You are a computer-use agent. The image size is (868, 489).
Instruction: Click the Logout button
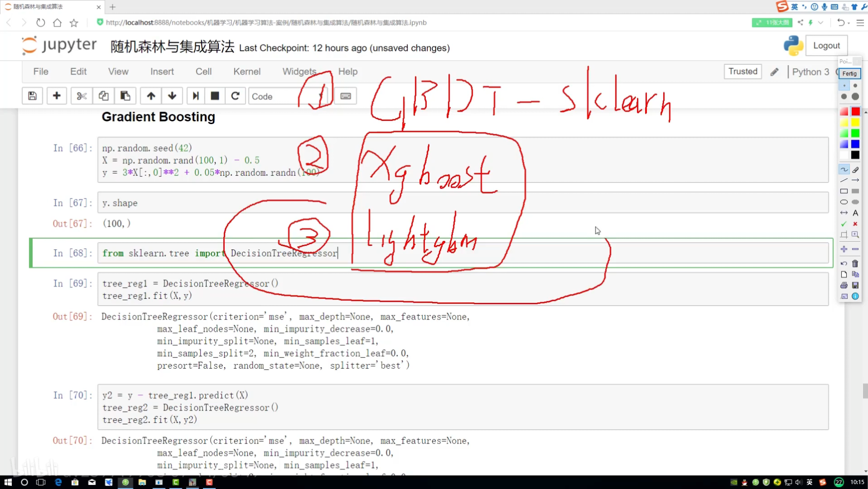coord(826,46)
